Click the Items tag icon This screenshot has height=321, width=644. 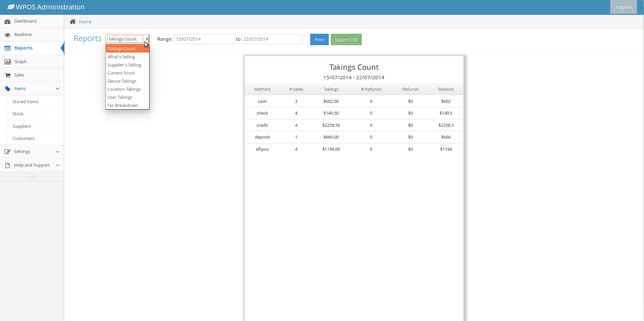click(7, 89)
